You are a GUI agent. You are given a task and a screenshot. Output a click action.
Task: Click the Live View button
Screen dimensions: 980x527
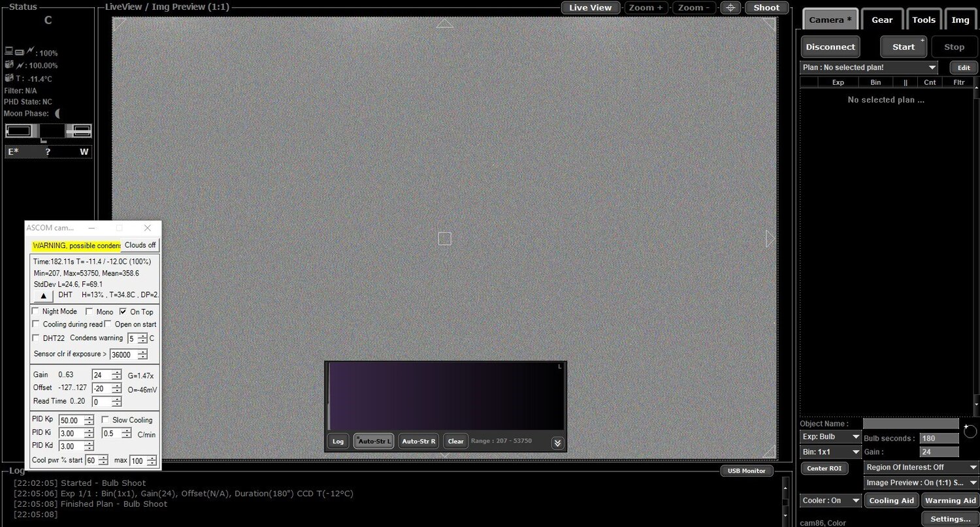590,8
